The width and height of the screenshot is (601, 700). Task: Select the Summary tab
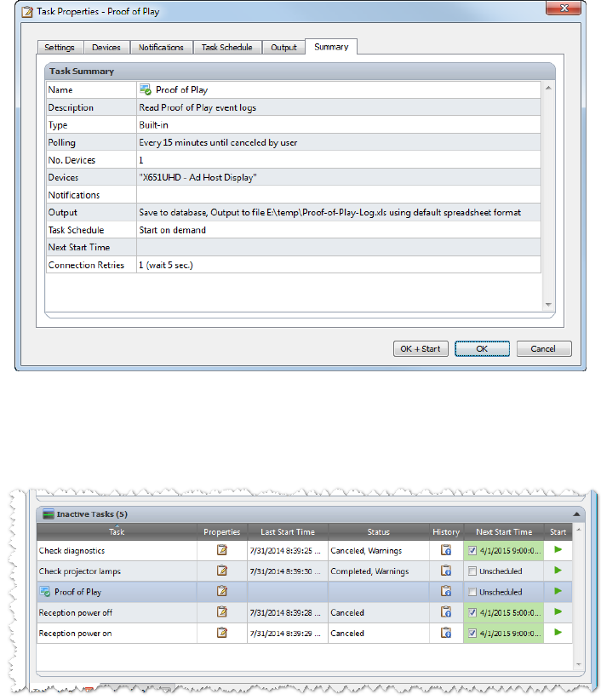tap(331, 47)
